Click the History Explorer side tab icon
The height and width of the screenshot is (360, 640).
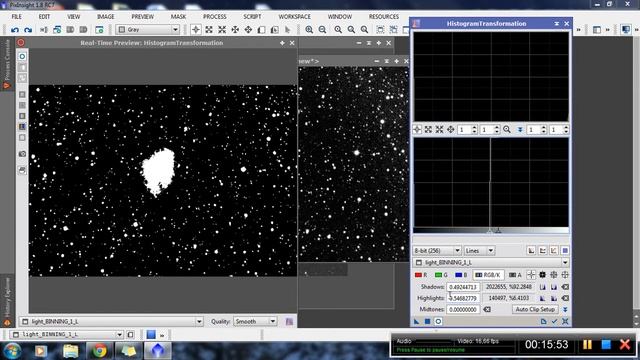[7, 322]
